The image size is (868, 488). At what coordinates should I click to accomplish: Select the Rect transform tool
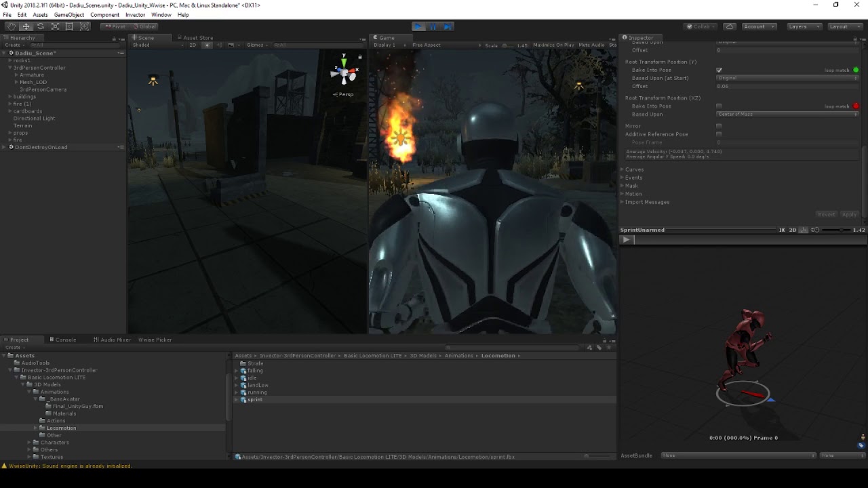coord(69,26)
